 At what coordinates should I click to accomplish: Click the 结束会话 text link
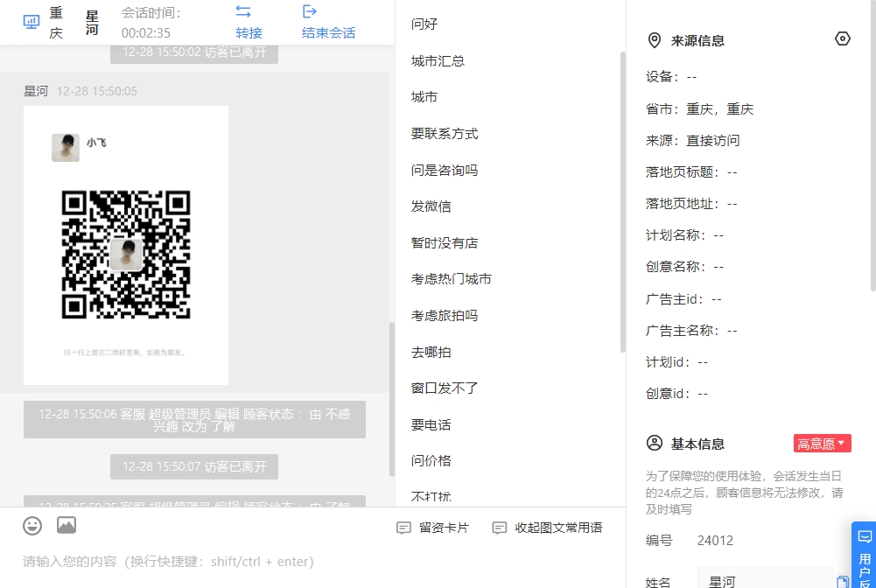pyautogui.click(x=328, y=33)
